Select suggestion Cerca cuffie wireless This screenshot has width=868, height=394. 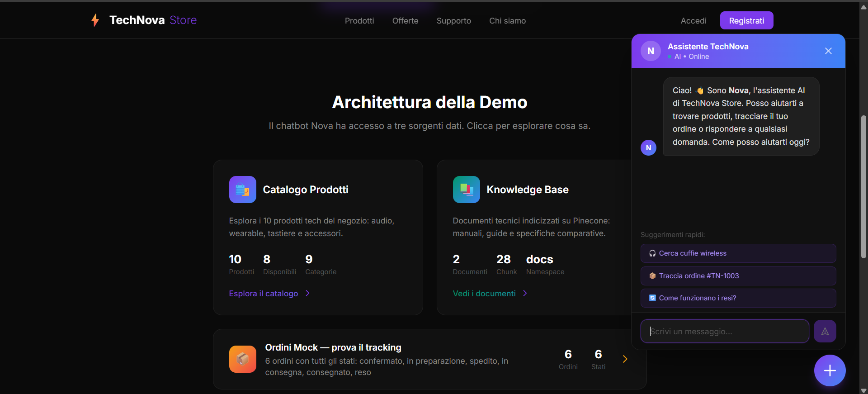click(738, 253)
